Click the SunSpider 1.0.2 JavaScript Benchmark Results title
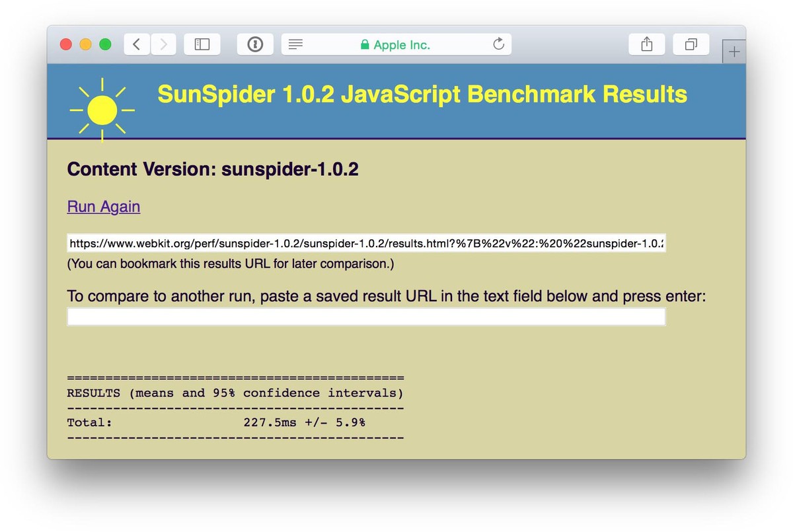Viewport: 793px width, 532px height. coord(422,95)
